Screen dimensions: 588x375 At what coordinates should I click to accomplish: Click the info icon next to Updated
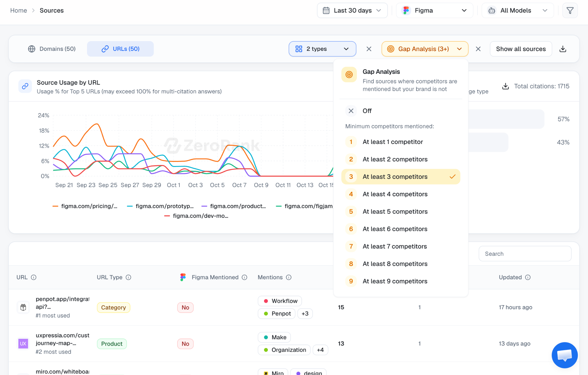[x=528, y=277]
